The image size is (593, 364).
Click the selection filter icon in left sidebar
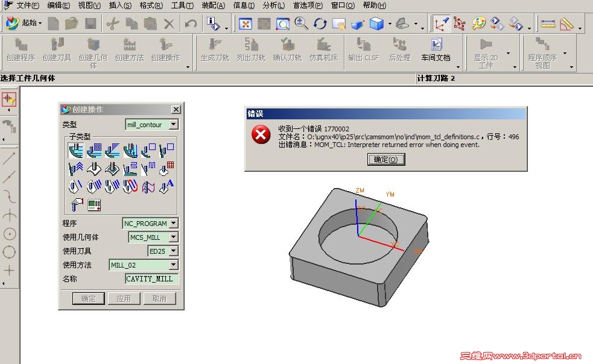coord(8,99)
